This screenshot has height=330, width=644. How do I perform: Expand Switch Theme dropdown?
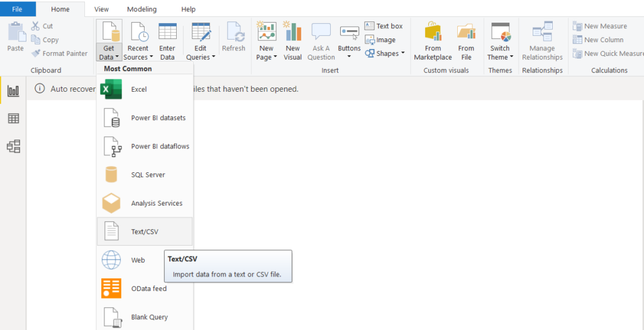(511, 57)
